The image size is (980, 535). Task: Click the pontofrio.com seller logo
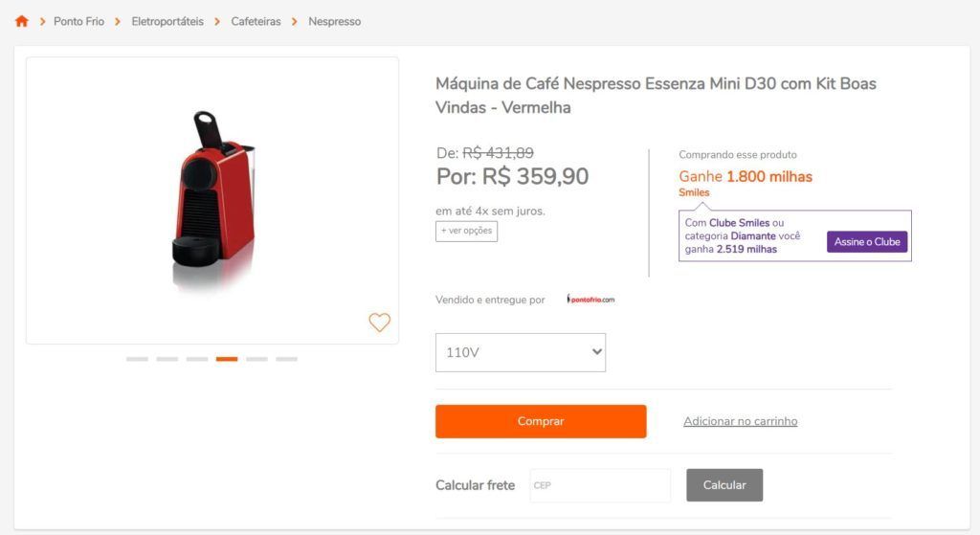pyautogui.click(x=590, y=300)
